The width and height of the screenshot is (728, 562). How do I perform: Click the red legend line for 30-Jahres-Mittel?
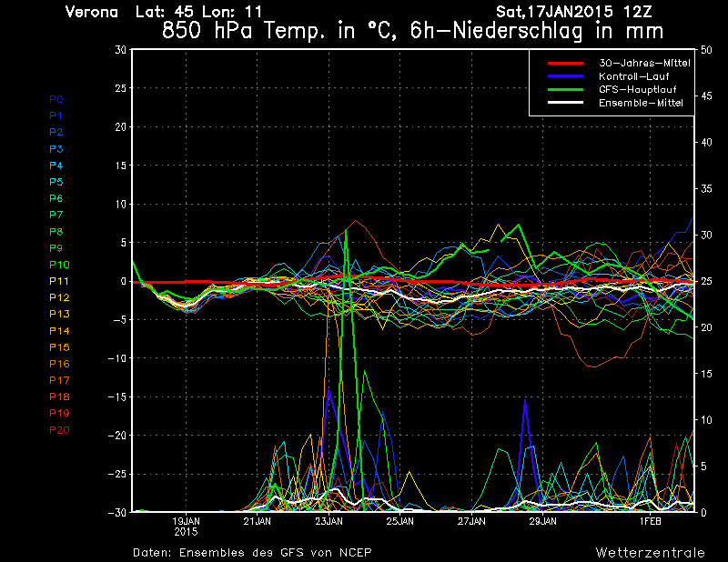point(565,63)
